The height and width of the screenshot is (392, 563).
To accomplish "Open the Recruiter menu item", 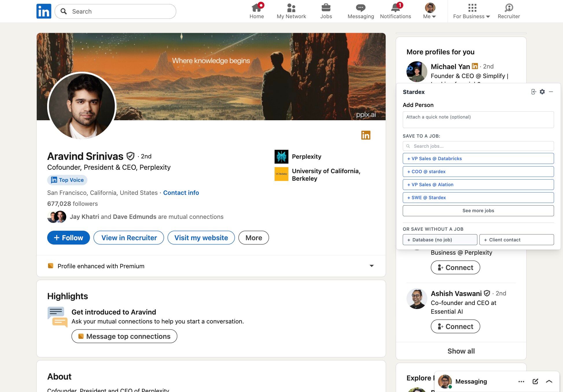I will pos(509,11).
